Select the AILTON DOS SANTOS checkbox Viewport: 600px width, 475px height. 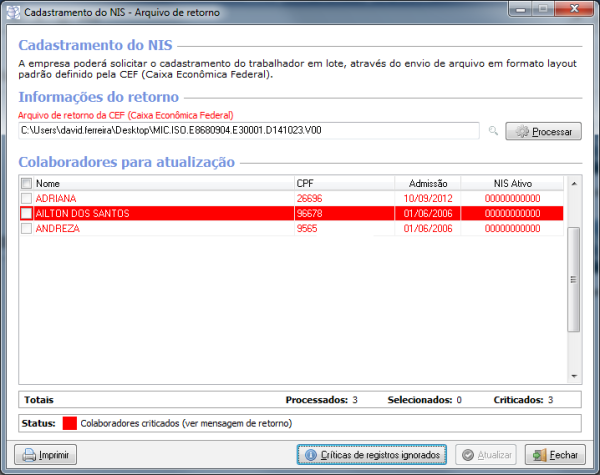coord(27,213)
